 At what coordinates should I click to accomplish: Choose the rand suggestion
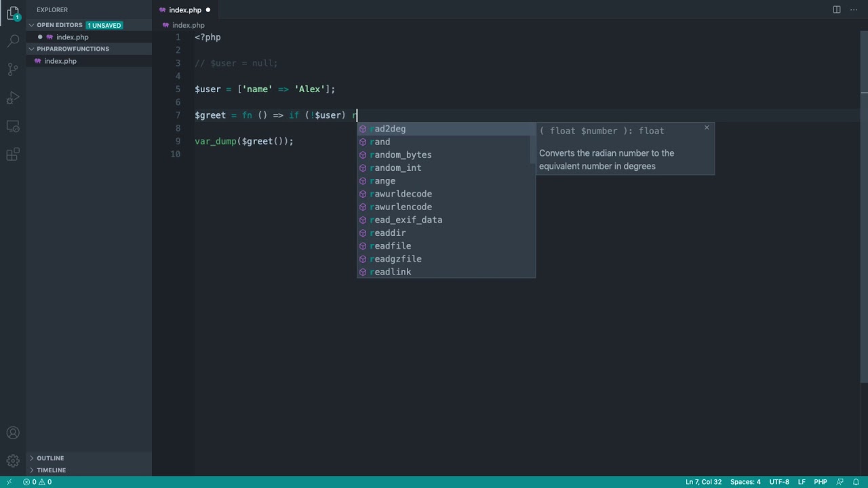pos(443,142)
